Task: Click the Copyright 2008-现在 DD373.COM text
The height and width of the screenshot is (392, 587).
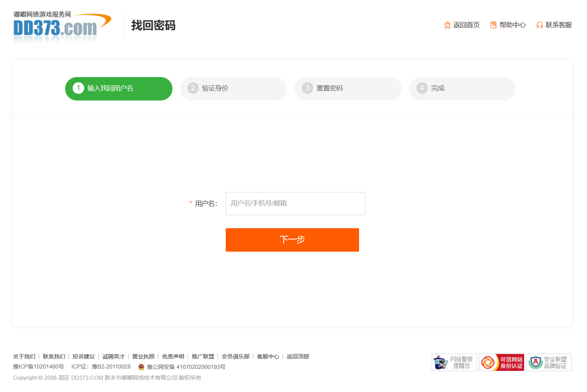Action: 107,378
